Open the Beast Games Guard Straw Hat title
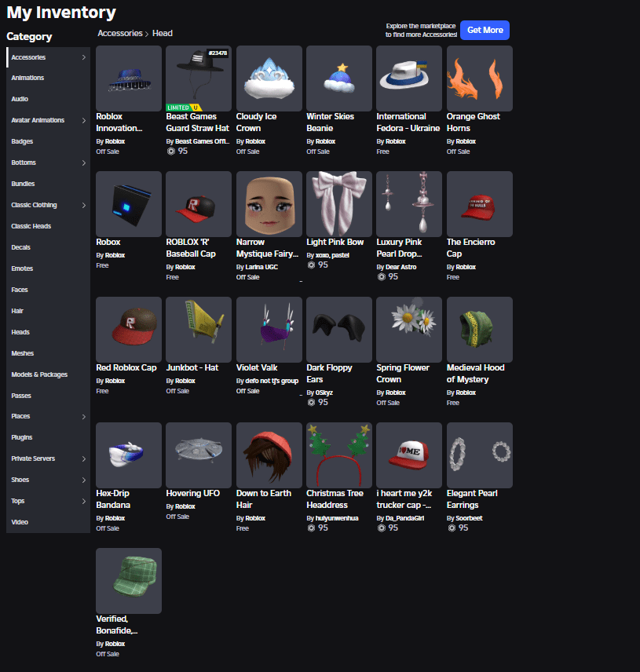The image size is (640, 672). point(197,122)
